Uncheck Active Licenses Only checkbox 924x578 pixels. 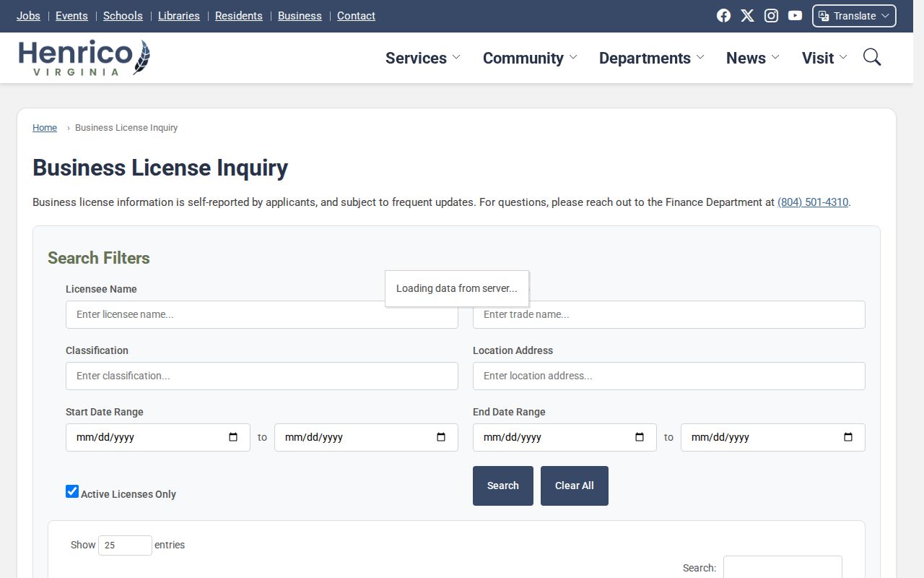click(x=72, y=491)
